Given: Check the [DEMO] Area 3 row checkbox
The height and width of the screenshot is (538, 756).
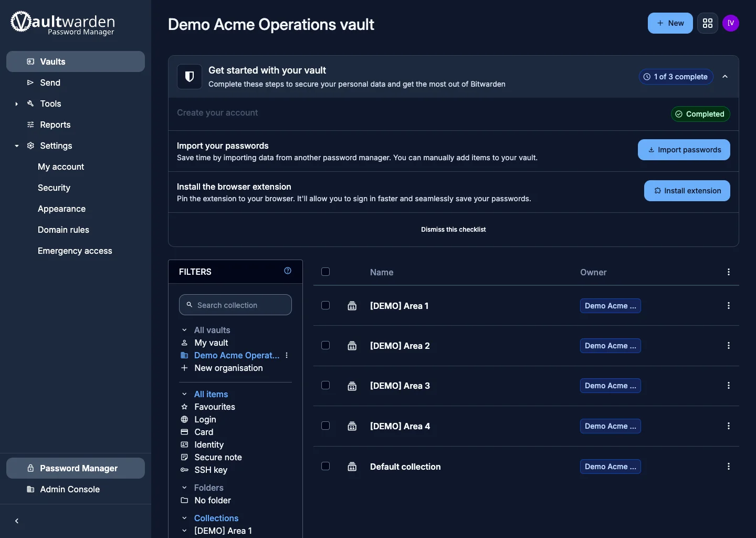Looking at the screenshot, I should pos(325,385).
